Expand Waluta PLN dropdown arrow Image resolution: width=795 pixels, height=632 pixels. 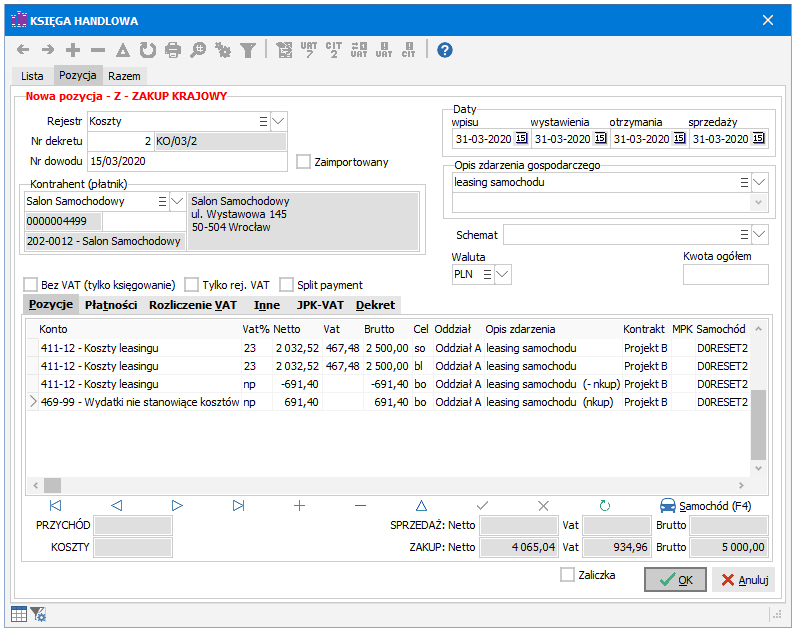pyautogui.click(x=502, y=274)
